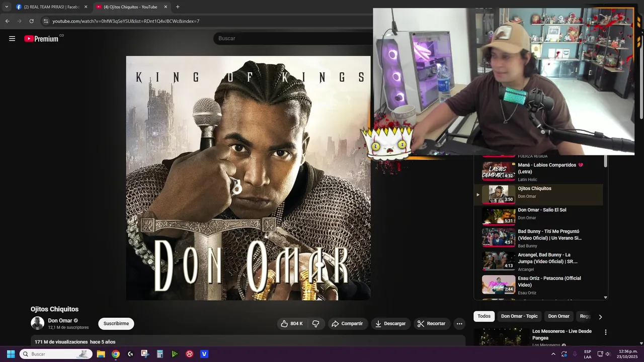
Task: Open a new browser tab
Action: coord(178,7)
